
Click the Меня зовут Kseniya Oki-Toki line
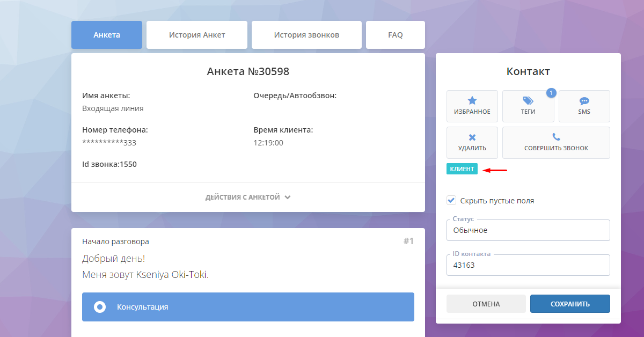click(x=145, y=275)
